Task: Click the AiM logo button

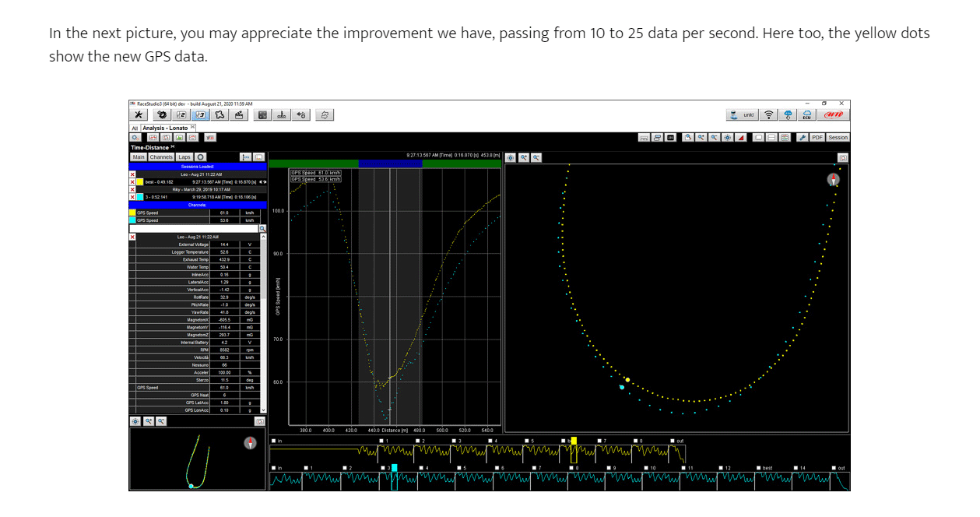Action: [x=834, y=114]
